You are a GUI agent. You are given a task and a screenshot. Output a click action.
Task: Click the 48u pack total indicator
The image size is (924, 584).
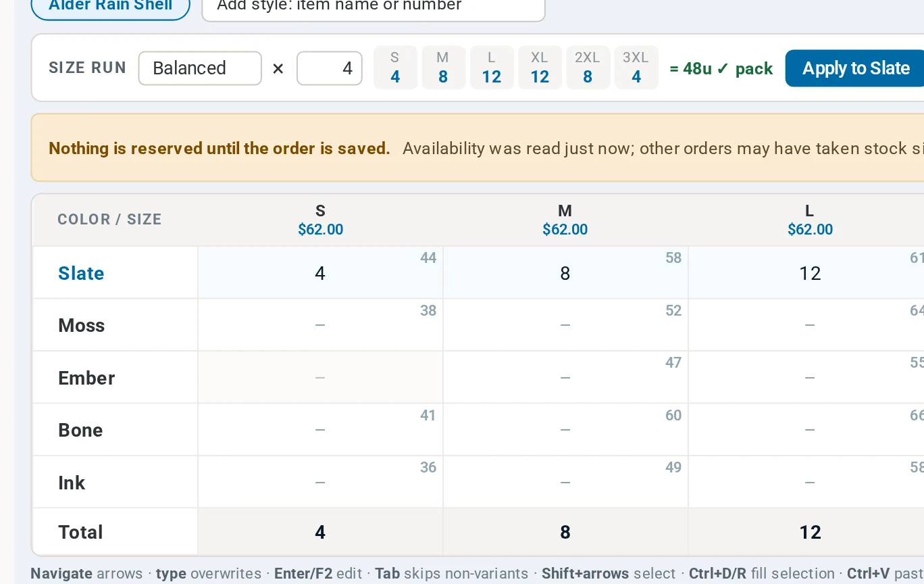tap(721, 68)
